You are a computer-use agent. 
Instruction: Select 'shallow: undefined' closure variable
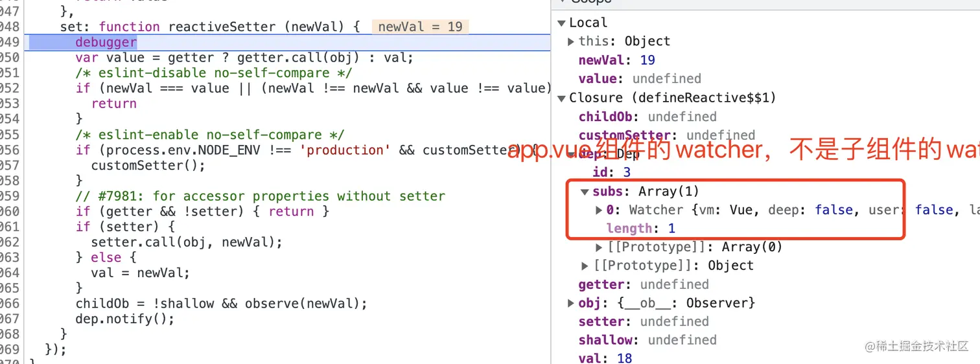point(647,340)
